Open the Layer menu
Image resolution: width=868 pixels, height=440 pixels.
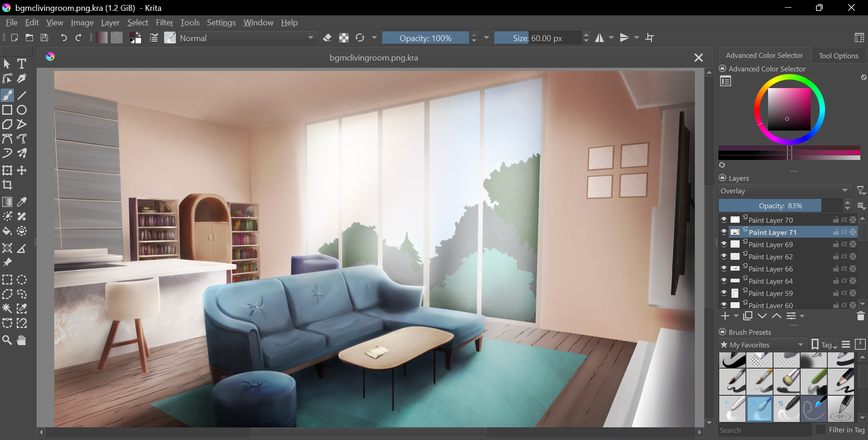pos(110,23)
